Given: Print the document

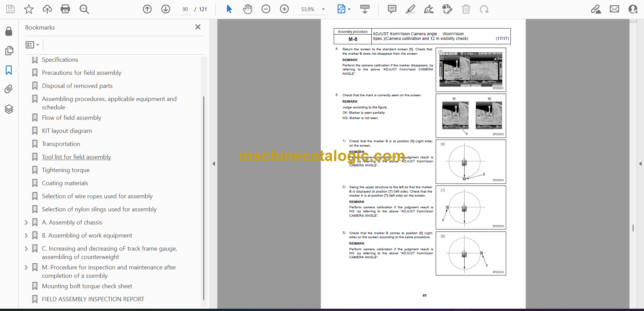Looking at the screenshot, I should point(65,9).
